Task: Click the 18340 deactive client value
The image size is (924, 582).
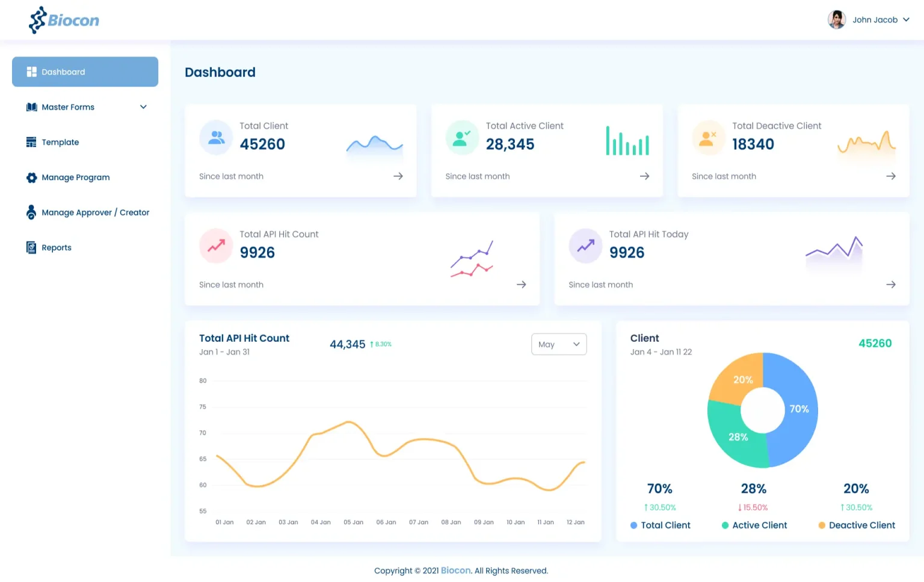Action: (x=753, y=144)
